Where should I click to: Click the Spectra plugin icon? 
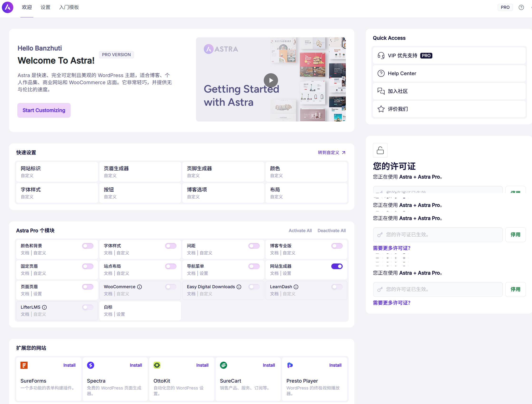tap(91, 365)
